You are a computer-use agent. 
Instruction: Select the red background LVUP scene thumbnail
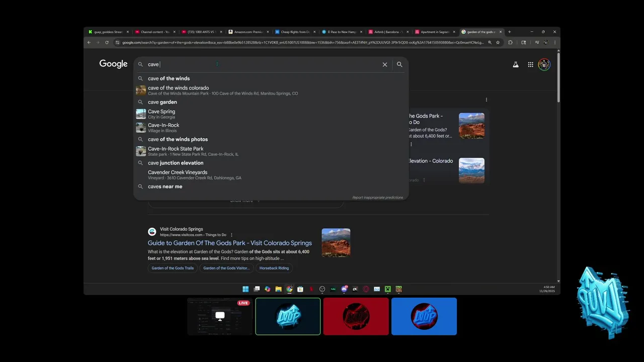tap(356, 316)
